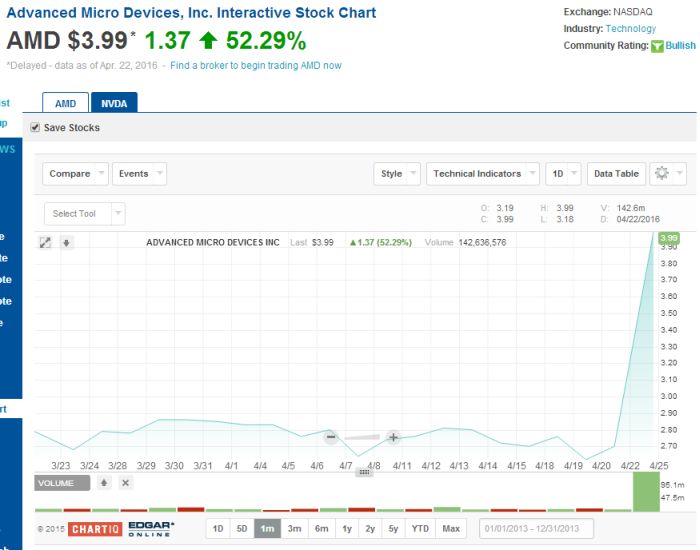Image resolution: width=700 pixels, height=550 pixels.
Task: Click the chart fullscreen expand icon
Action: tap(45, 242)
